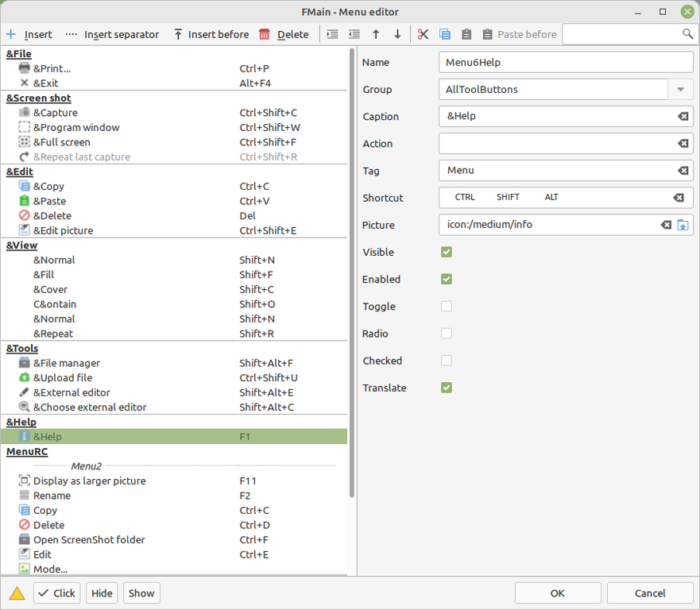Select the C&ontain row
This screenshot has height=610, width=700.
click(174, 304)
